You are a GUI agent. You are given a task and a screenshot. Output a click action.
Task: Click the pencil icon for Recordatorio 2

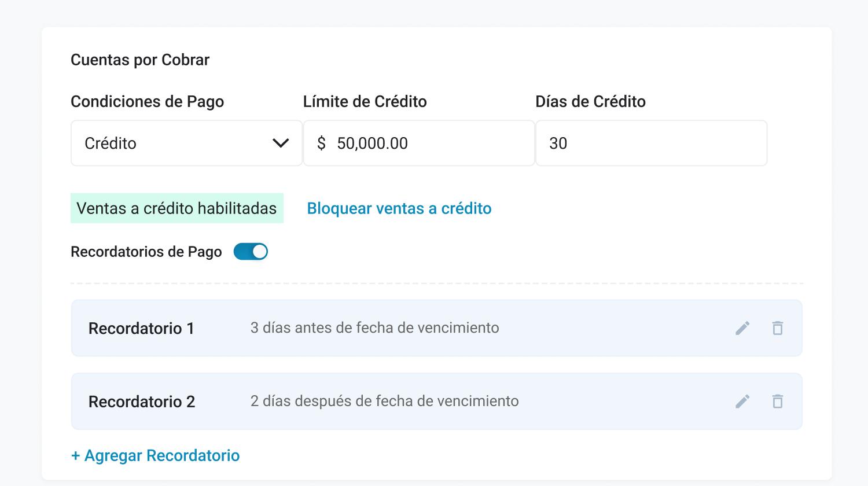click(742, 402)
